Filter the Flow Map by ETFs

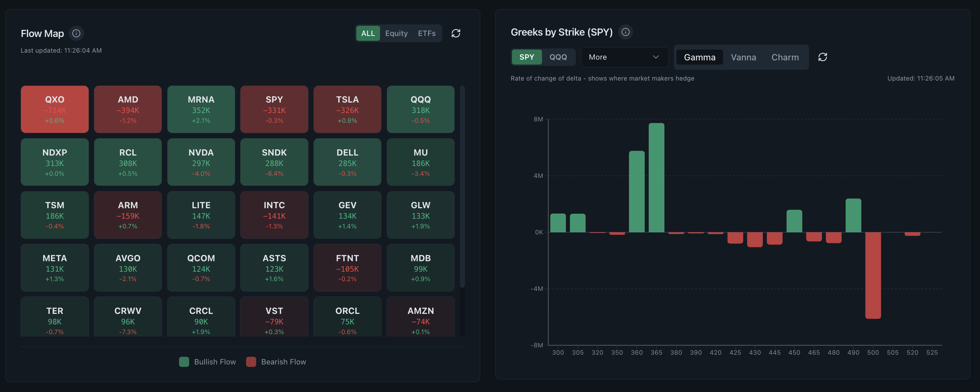click(427, 33)
